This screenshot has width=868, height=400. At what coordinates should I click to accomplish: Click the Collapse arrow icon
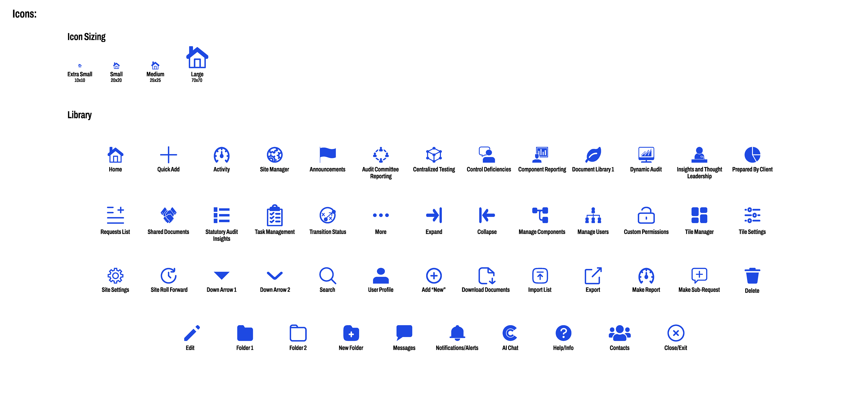(x=487, y=215)
